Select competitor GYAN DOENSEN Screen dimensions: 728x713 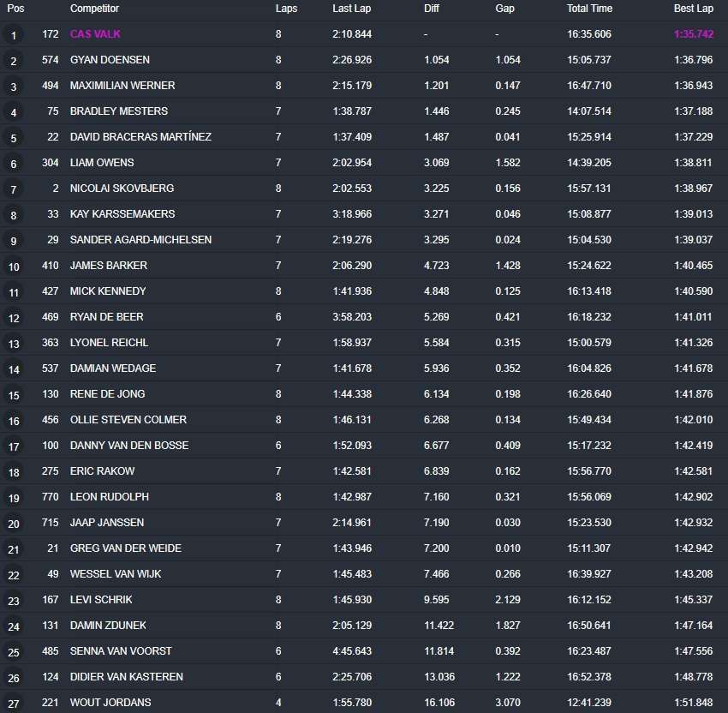[110, 60]
